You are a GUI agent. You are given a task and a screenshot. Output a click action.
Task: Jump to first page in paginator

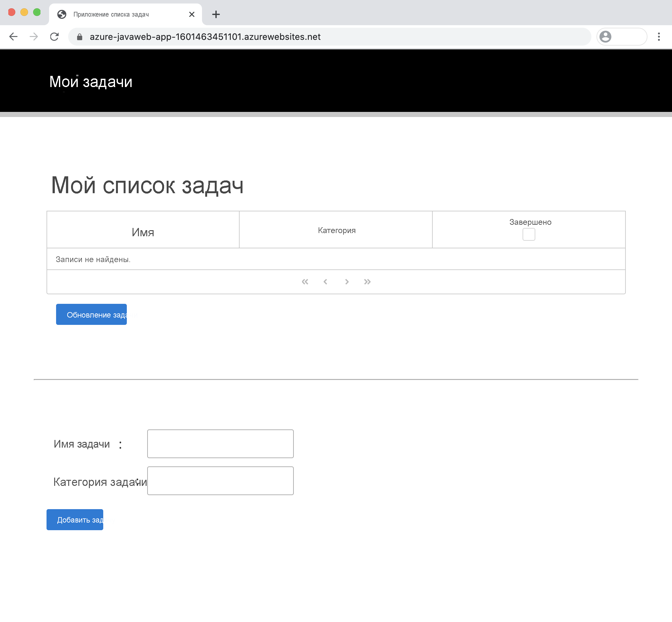click(x=305, y=282)
